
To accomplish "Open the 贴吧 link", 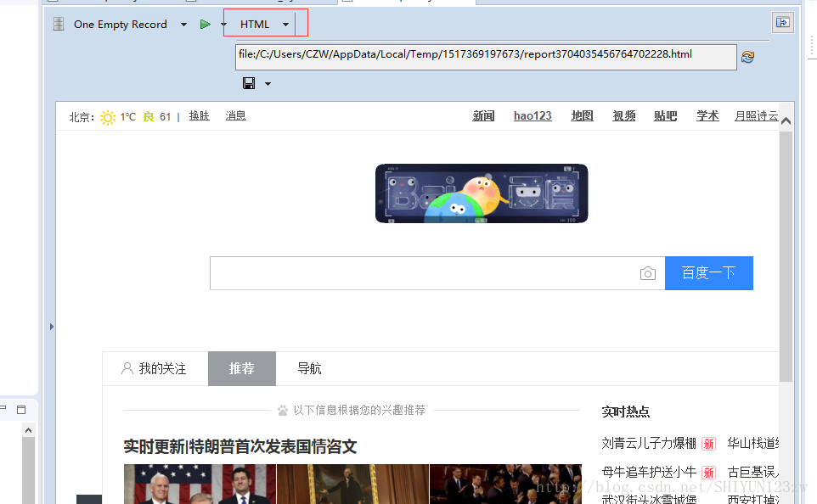I will (x=665, y=116).
